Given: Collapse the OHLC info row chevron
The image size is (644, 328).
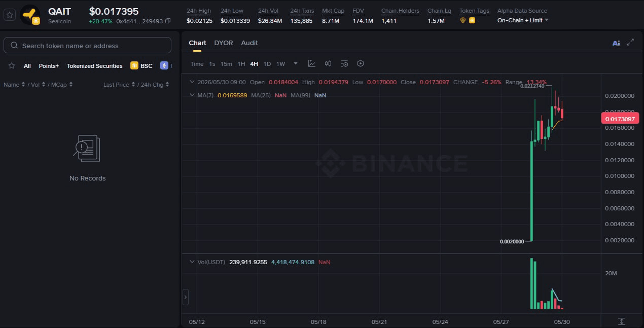Looking at the screenshot, I should pos(192,82).
